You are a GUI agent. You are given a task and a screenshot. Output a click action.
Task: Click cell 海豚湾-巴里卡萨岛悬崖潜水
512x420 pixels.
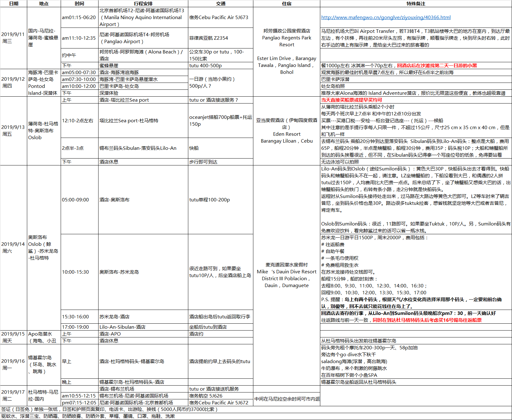click(x=143, y=79)
